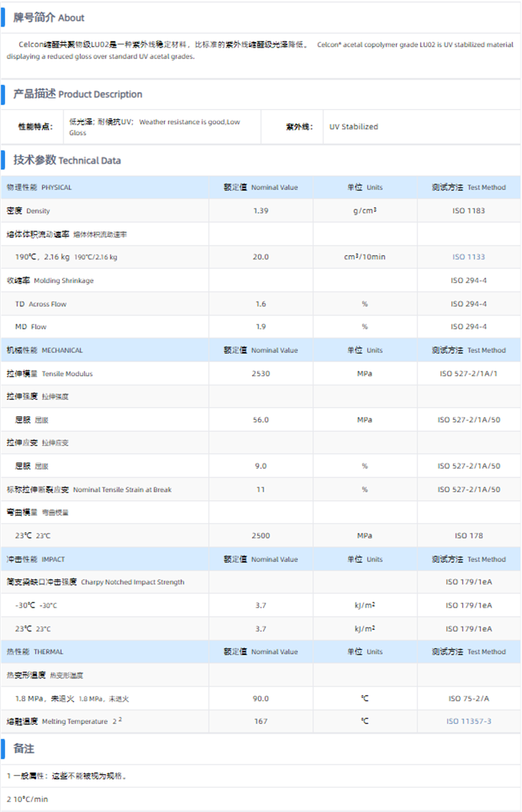Select the 物理性能 PHYSICAL table header
The height and width of the screenshot is (812, 522).
pos(39,187)
